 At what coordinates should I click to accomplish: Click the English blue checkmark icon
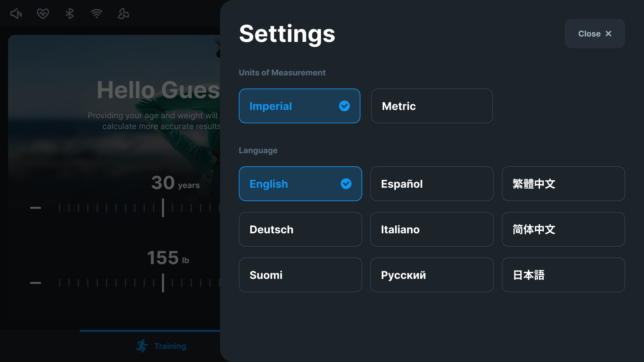346,184
